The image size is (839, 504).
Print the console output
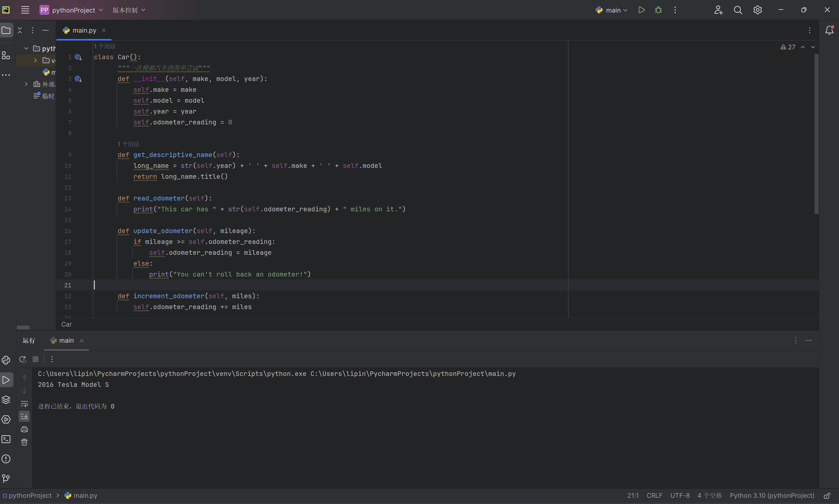tap(24, 429)
